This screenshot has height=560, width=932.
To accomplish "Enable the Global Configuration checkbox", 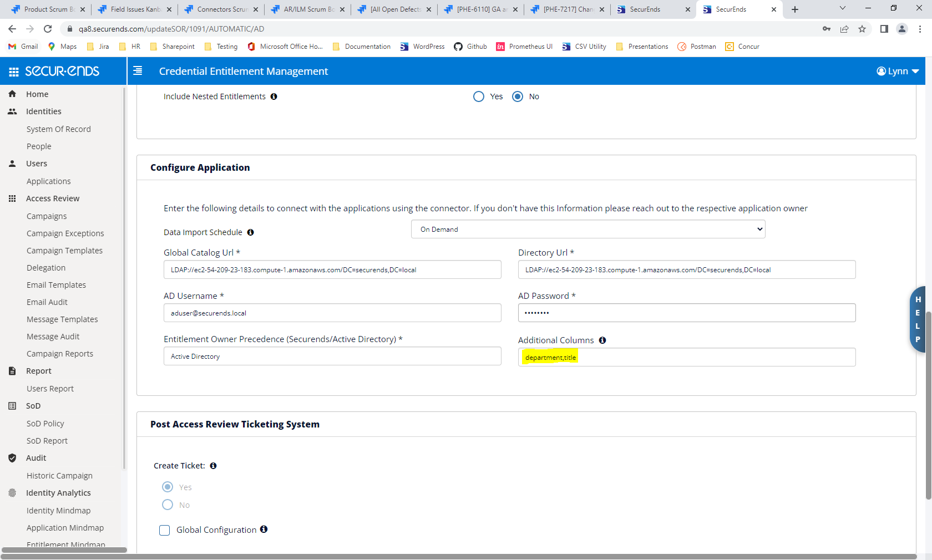I will pyautogui.click(x=164, y=530).
